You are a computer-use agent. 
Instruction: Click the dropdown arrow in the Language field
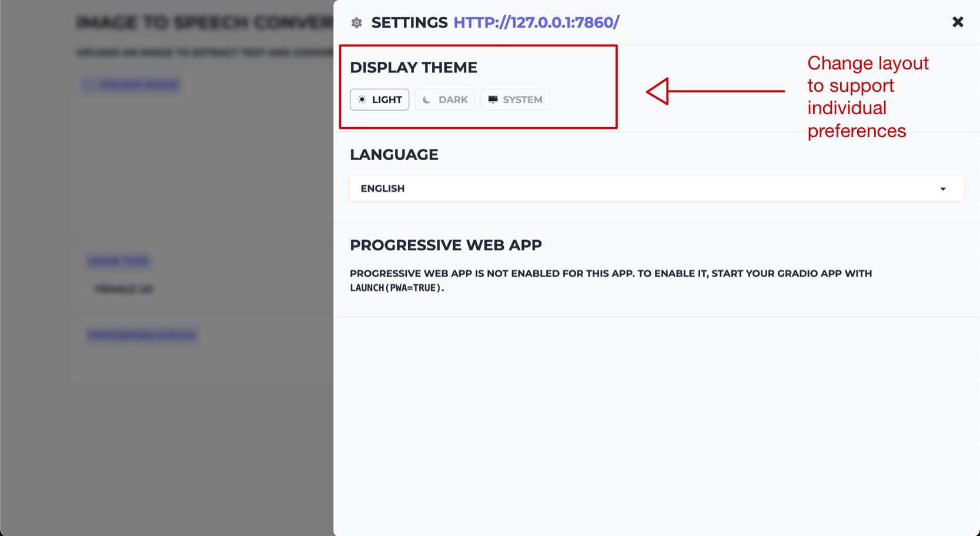(x=943, y=189)
